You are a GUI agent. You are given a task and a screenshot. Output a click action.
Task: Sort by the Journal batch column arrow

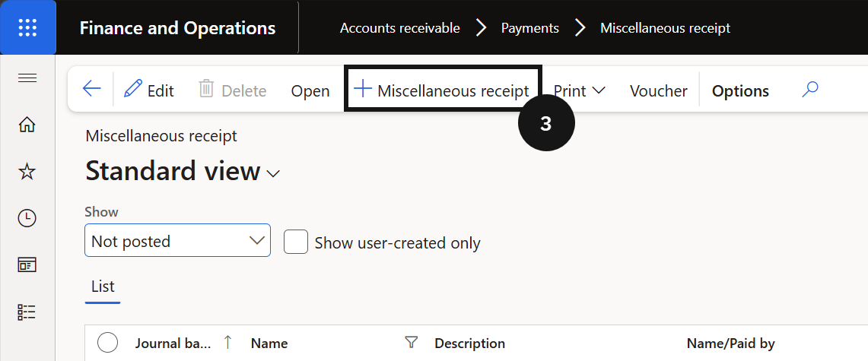(227, 343)
